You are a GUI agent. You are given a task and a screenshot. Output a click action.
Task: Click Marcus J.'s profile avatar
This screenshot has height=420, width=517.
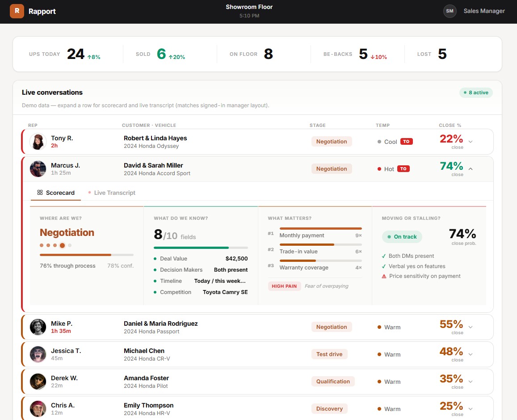pyautogui.click(x=38, y=169)
